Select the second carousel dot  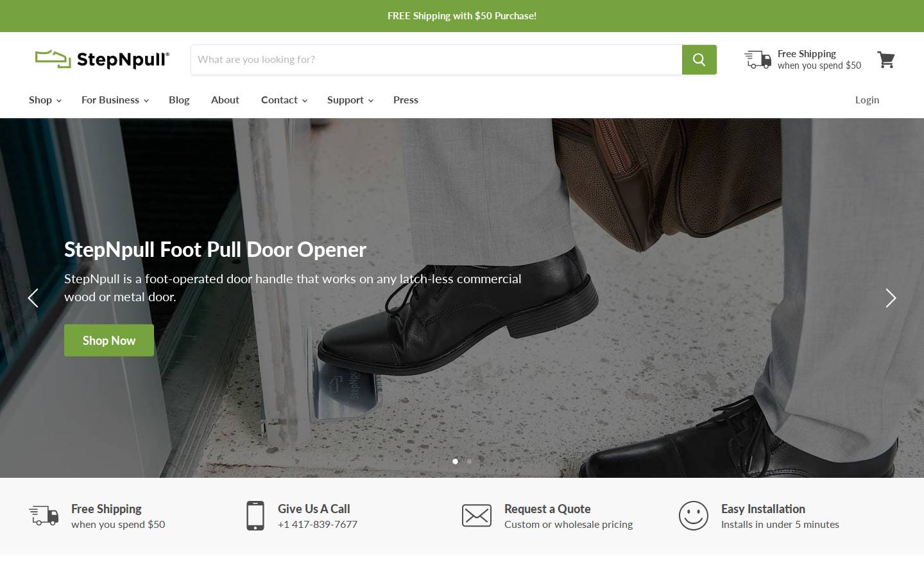469,461
